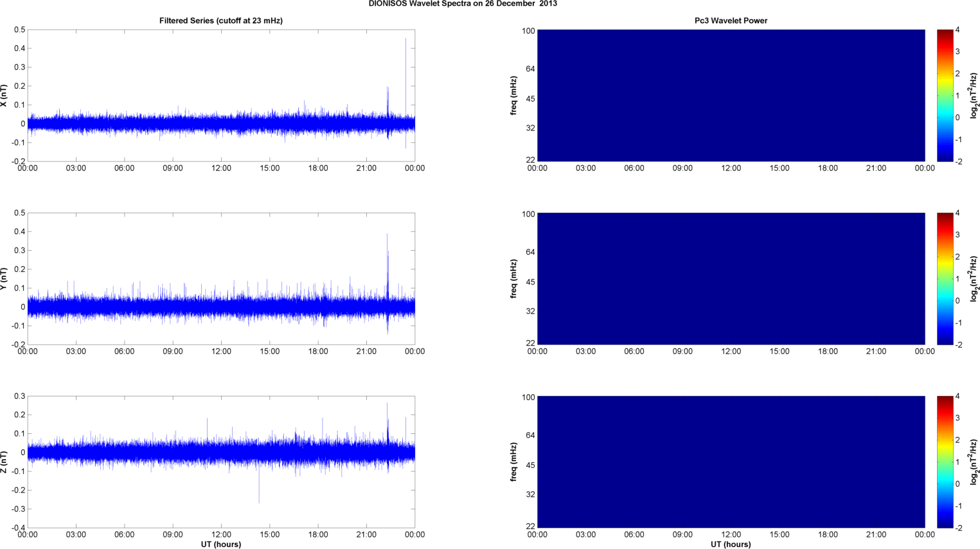Click the 100 frequency tick on the top spectrogram
The width and height of the screenshot is (980, 549).
tap(528, 31)
